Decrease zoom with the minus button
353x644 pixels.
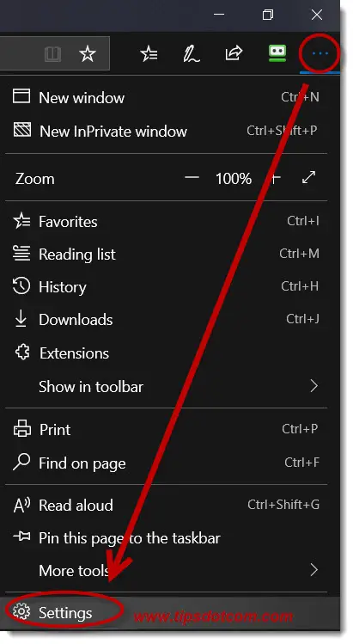pos(192,177)
